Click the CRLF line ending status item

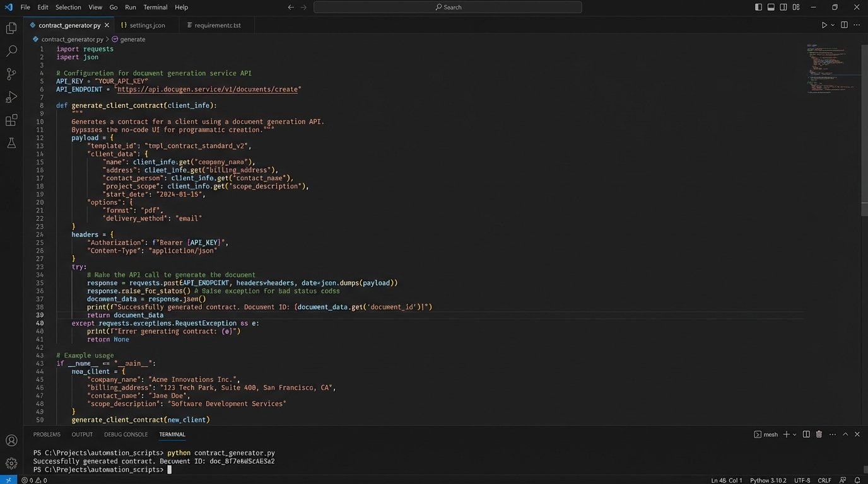point(824,480)
